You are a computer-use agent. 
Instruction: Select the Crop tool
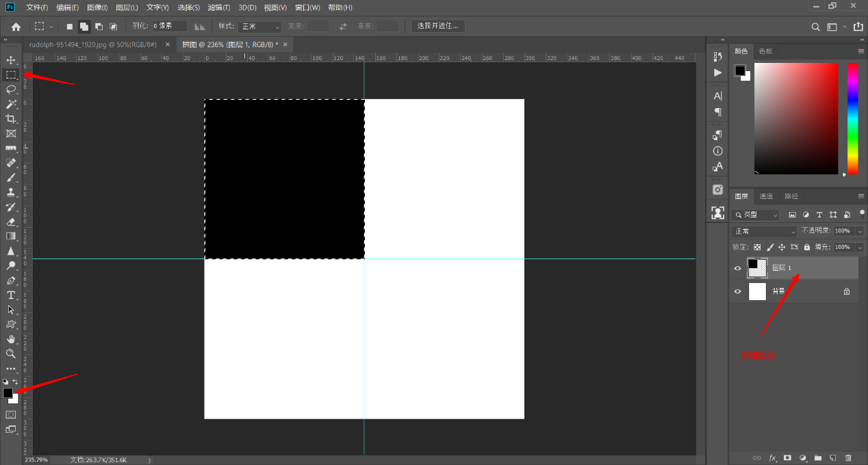coord(11,119)
